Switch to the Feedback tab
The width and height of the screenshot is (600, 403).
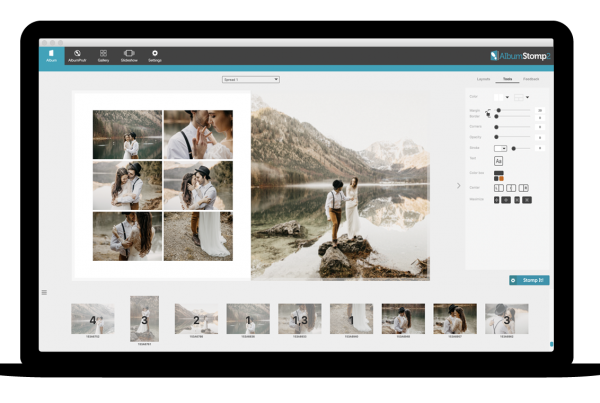click(531, 79)
